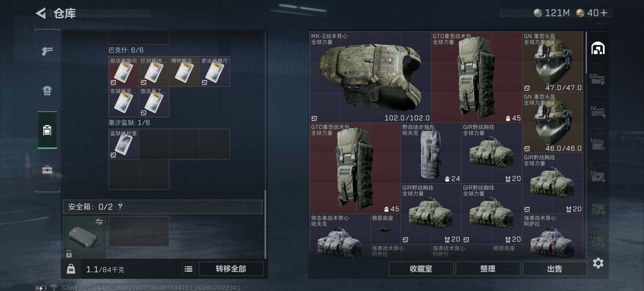Select the briefcase category icon in sidebar

click(x=47, y=170)
